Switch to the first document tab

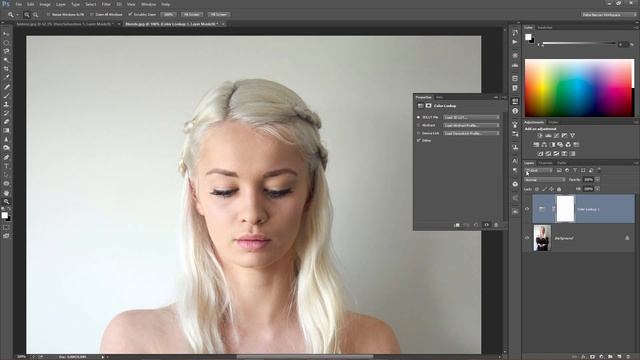(x=65, y=24)
